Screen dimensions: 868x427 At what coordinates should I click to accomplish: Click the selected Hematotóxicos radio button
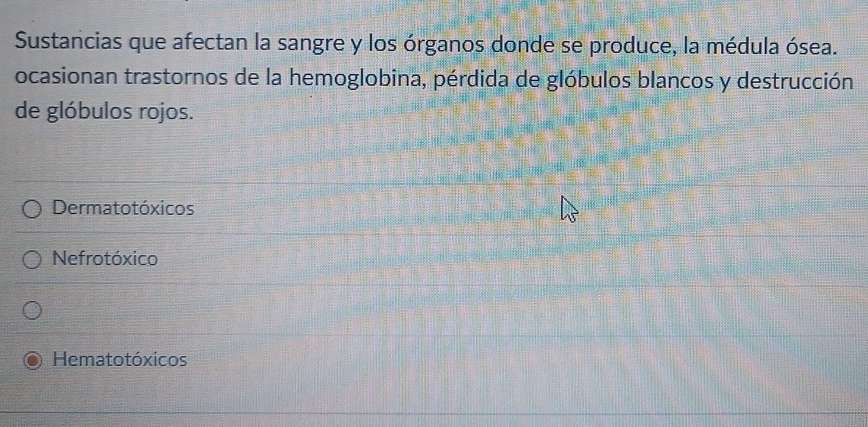coord(33,360)
